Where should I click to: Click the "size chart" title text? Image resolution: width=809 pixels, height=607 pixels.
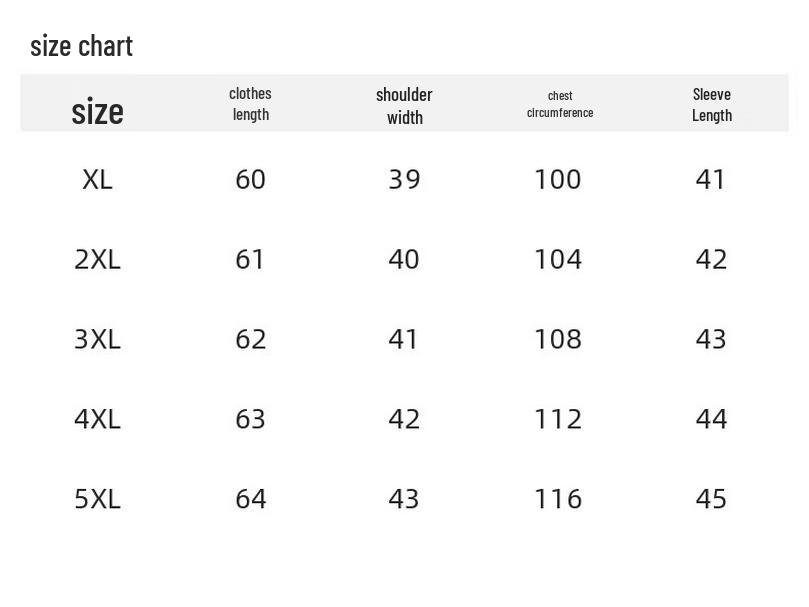pyautogui.click(x=81, y=46)
